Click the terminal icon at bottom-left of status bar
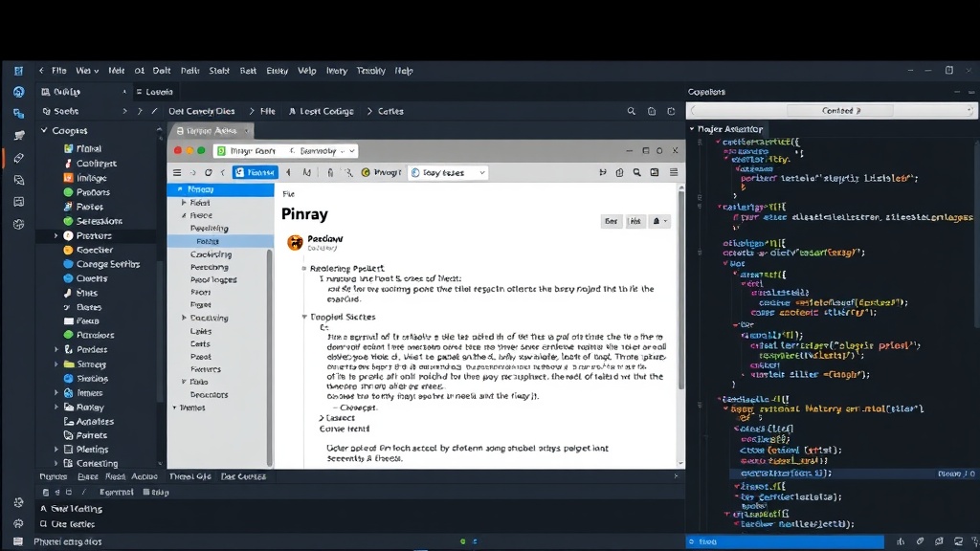The image size is (980, 551). (19, 541)
